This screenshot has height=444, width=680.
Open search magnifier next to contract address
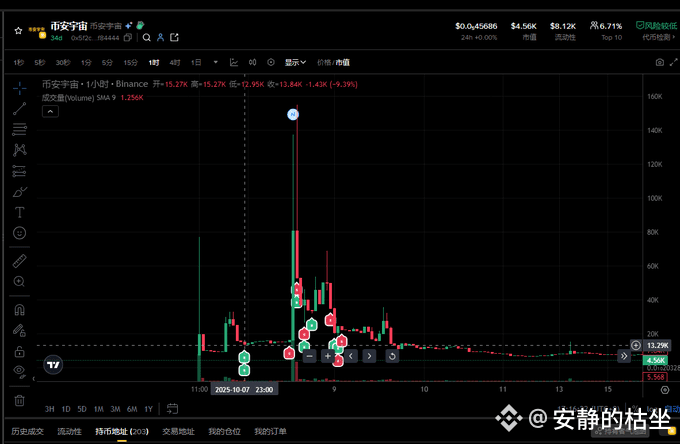click(147, 38)
